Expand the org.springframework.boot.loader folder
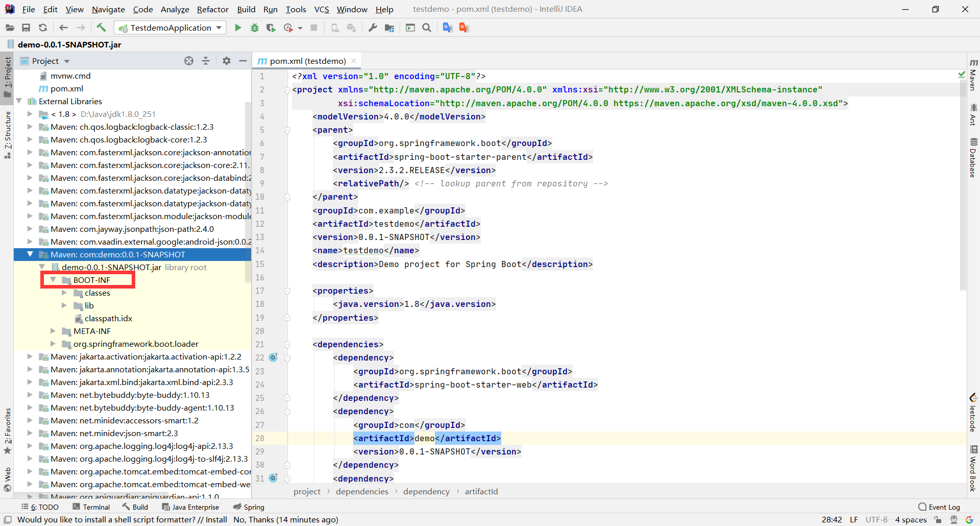Viewport: 980px width, 526px height. [x=53, y=344]
